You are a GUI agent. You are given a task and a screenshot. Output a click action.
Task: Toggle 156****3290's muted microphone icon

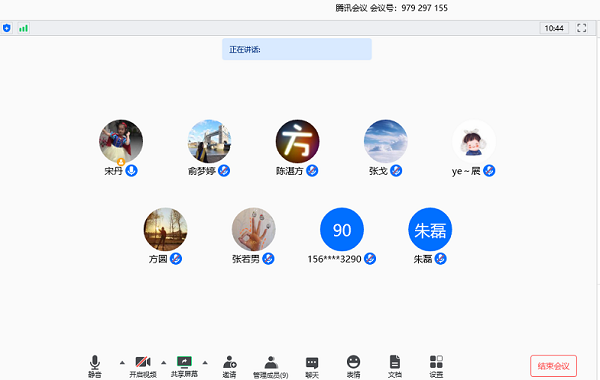[370, 259]
